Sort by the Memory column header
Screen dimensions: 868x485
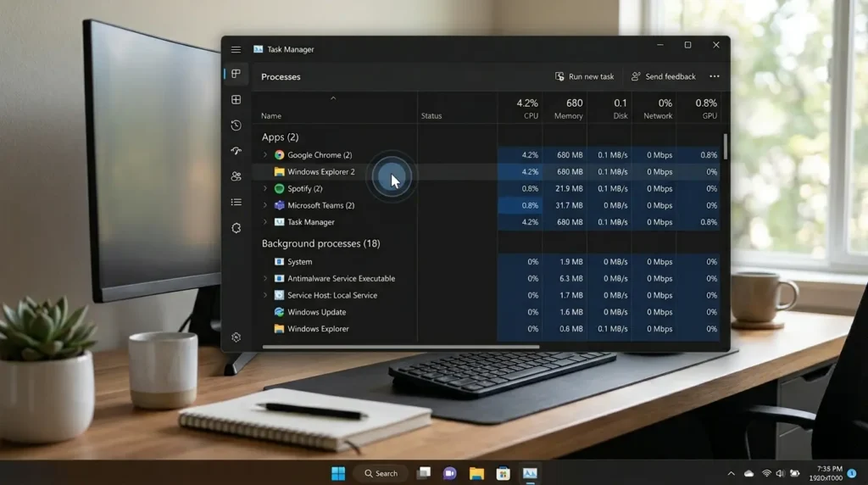569,109
